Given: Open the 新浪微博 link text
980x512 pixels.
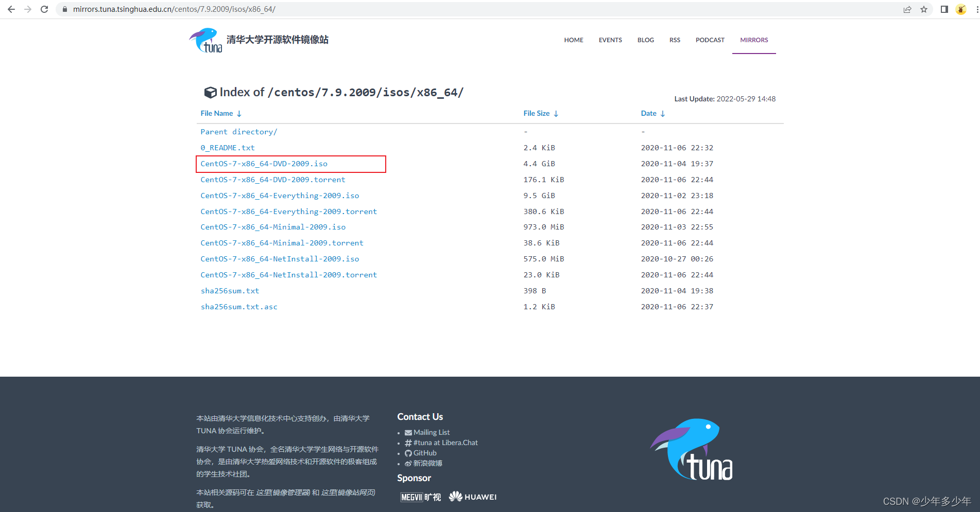Looking at the screenshot, I should point(427,464).
